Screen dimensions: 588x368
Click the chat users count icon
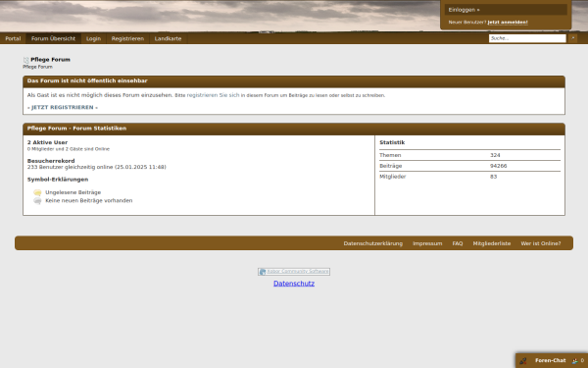(575, 361)
